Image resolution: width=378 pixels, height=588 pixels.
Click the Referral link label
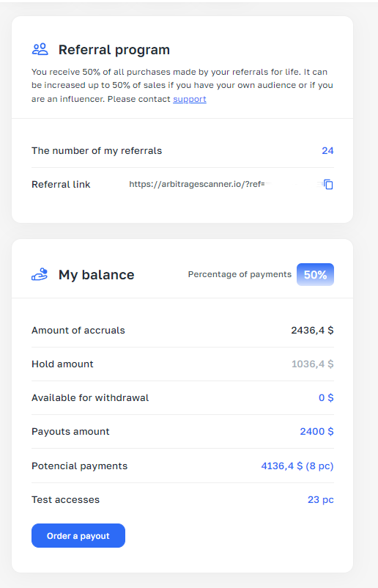pos(61,184)
